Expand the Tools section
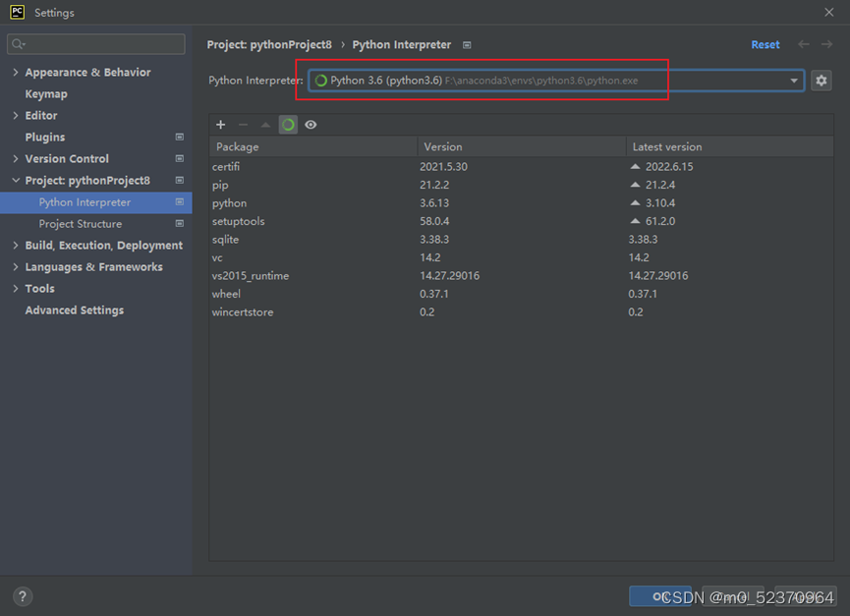Screen dimensions: 850x616 pyautogui.click(x=16, y=289)
